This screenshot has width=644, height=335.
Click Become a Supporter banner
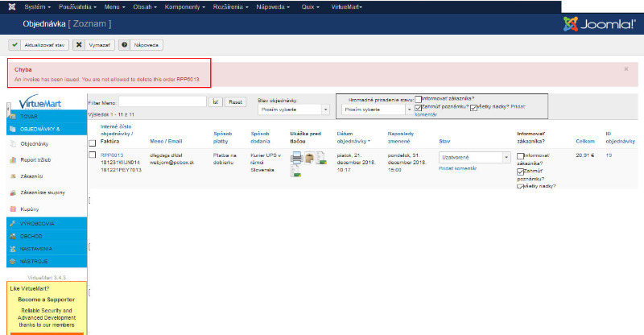[x=47, y=300]
